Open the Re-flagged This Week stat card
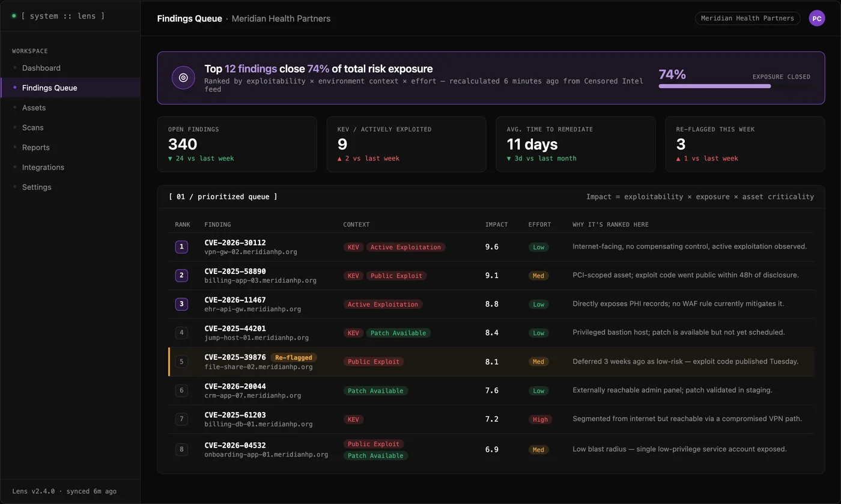 tap(745, 144)
